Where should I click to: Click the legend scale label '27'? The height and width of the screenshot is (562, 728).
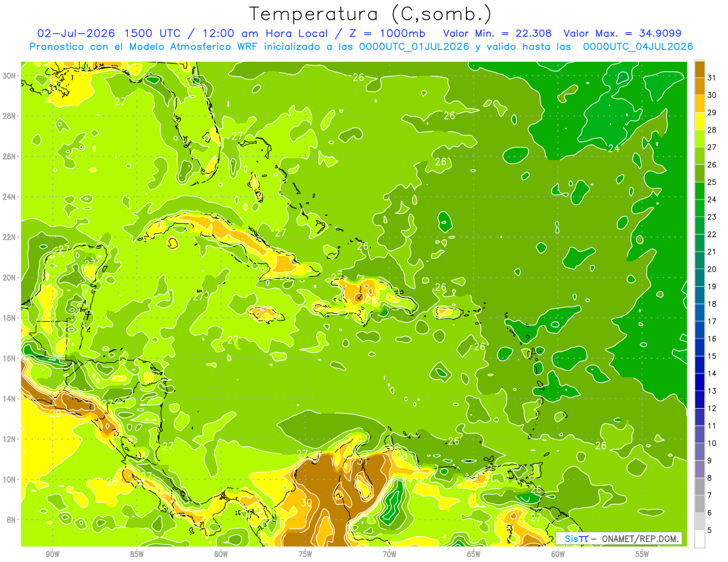[712, 147]
